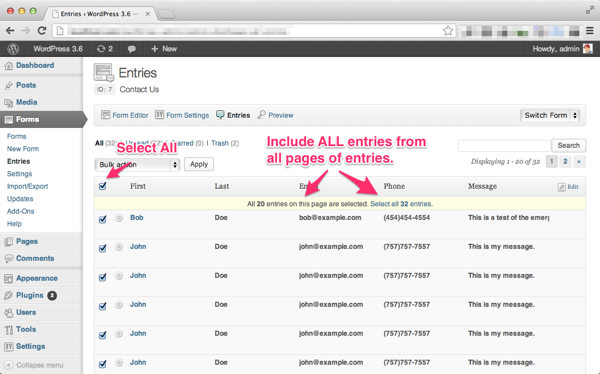Click the Posts pin icon
Screen dimensions: 600x374
8,85
